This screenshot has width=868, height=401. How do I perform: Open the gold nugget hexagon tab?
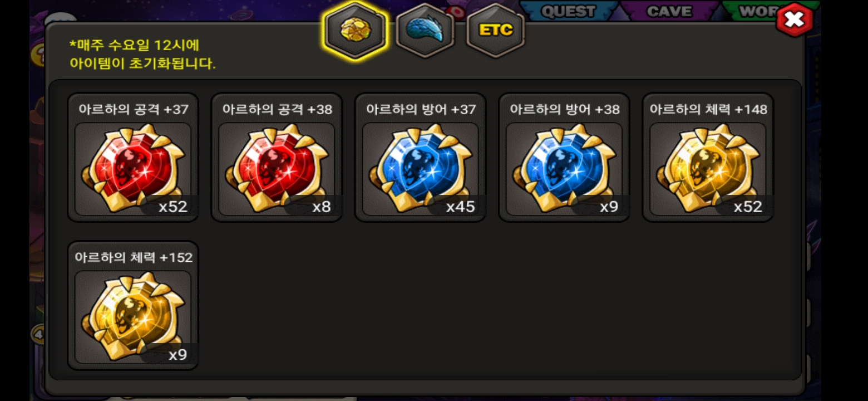(x=355, y=30)
